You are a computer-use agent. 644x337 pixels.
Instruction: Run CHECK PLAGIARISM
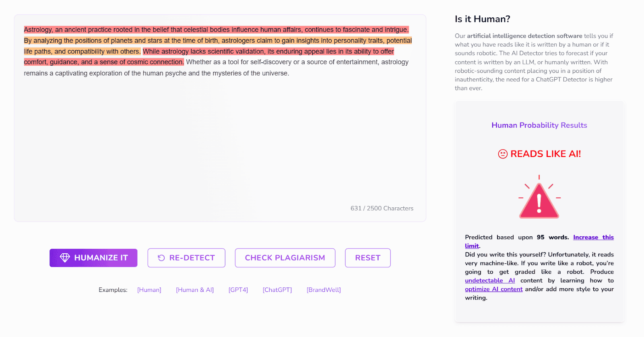click(285, 258)
